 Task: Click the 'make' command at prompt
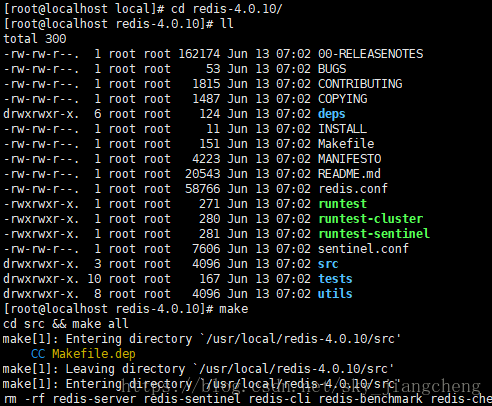tap(234, 309)
